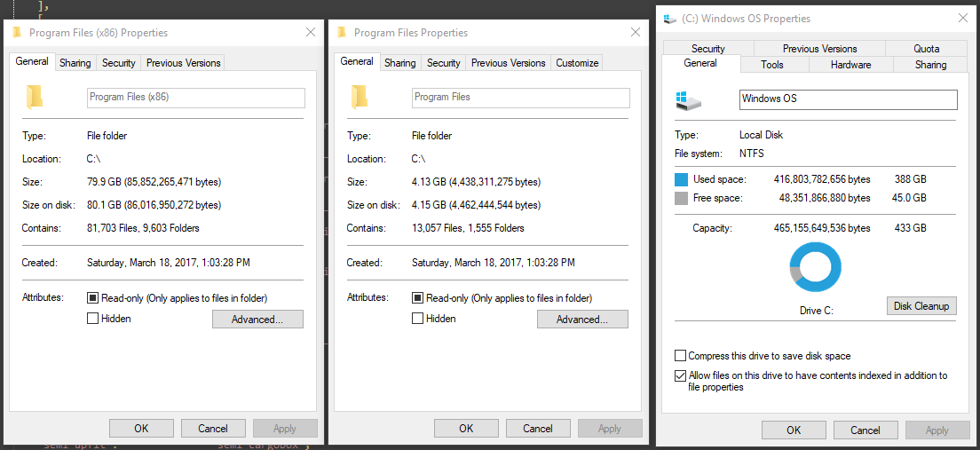Click free space value 48,351,866,880 bytes
The width and height of the screenshot is (980, 450).
click(x=825, y=198)
